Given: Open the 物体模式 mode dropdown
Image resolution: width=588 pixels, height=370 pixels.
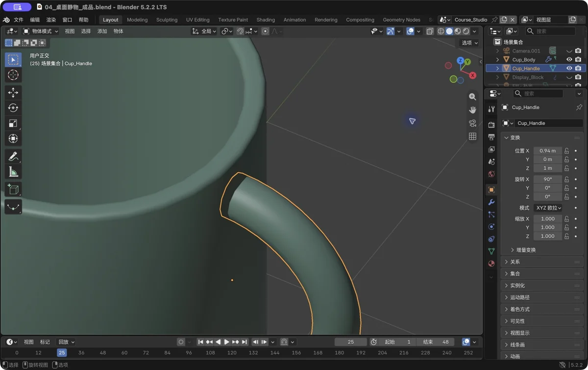Looking at the screenshot, I should pyautogui.click(x=41, y=31).
